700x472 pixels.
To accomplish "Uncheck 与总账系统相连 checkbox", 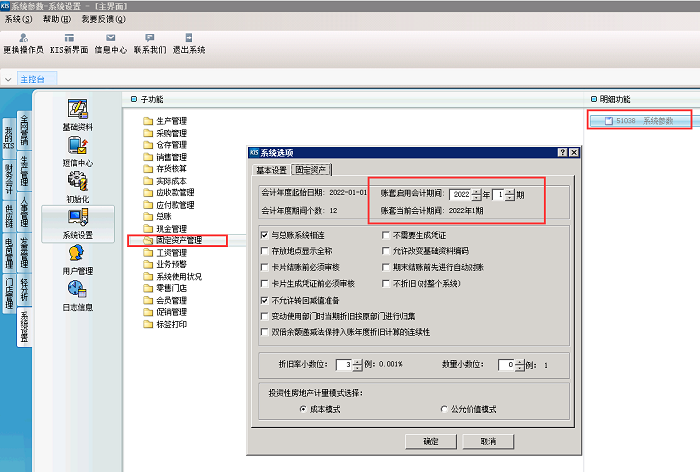I will (264, 235).
